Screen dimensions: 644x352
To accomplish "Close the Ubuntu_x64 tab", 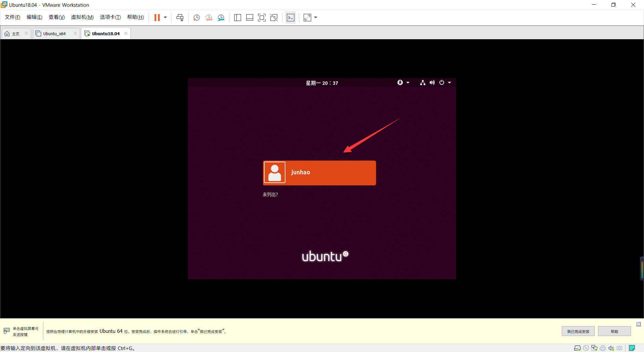I will 75,33.
